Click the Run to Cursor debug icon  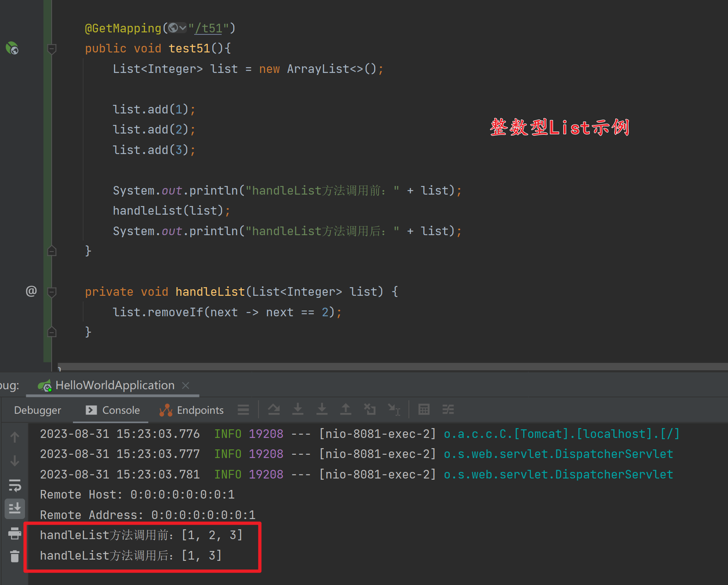[394, 409]
